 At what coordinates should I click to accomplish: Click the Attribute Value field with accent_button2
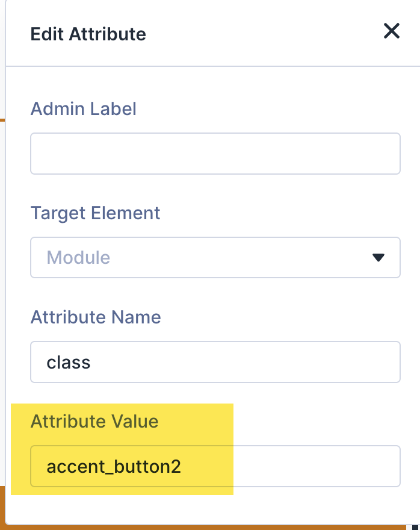pyautogui.click(x=215, y=466)
